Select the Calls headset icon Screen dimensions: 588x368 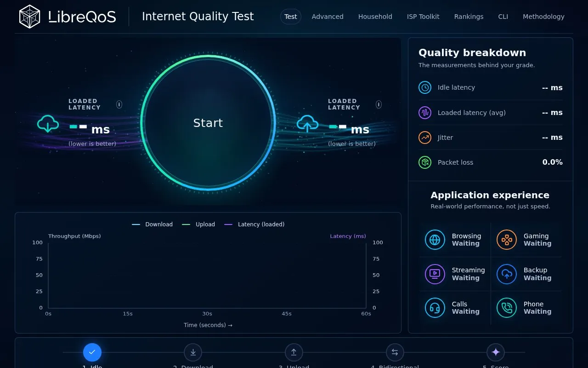point(435,308)
